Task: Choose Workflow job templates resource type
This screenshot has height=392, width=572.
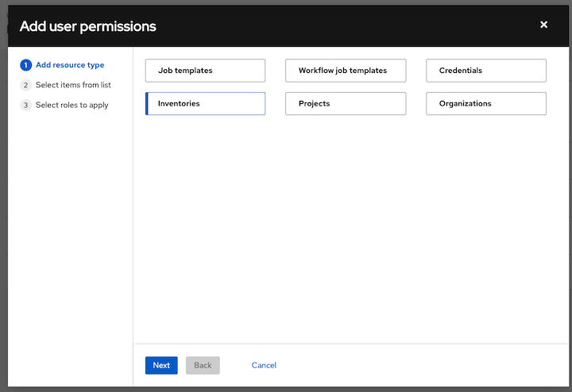Action: [x=346, y=71]
